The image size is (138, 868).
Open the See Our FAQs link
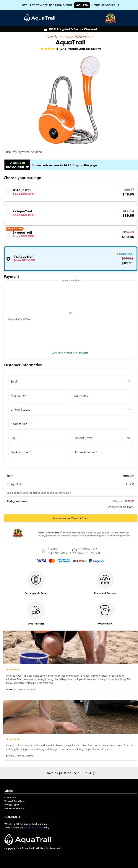click(85, 773)
